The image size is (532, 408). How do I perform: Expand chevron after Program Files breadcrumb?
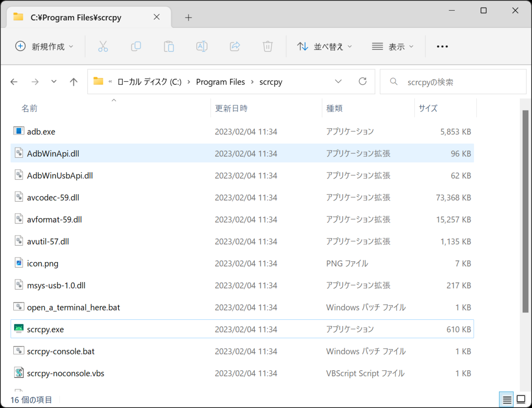(252, 82)
